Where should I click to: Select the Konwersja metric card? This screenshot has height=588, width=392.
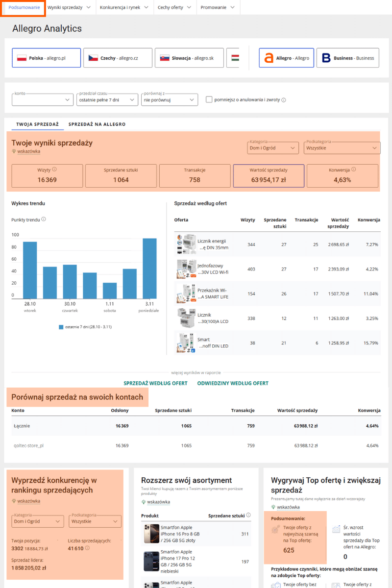point(343,176)
